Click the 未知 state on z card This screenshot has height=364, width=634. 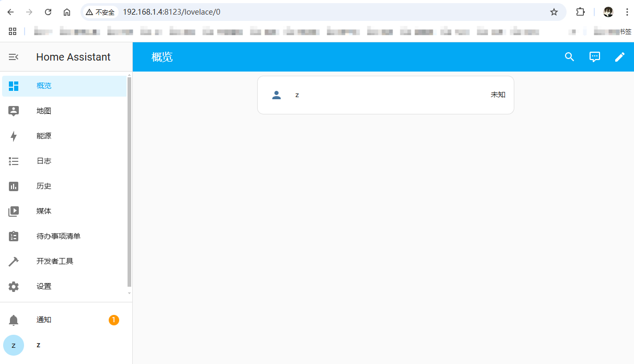tap(498, 95)
